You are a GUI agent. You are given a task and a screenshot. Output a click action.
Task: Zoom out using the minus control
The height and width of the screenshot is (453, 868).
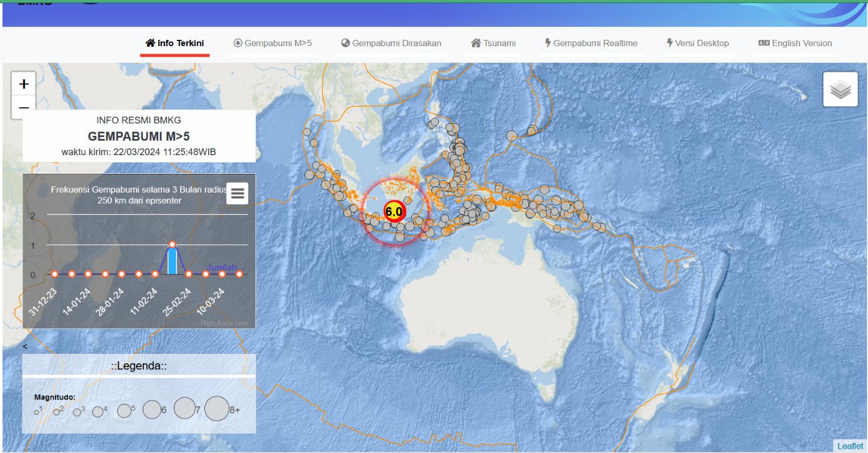[x=23, y=107]
